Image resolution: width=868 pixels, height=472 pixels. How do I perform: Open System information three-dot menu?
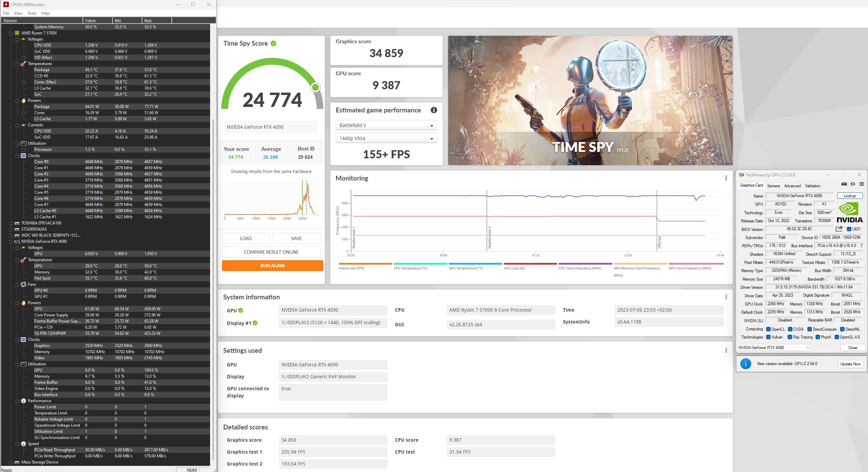[x=726, y=297]
